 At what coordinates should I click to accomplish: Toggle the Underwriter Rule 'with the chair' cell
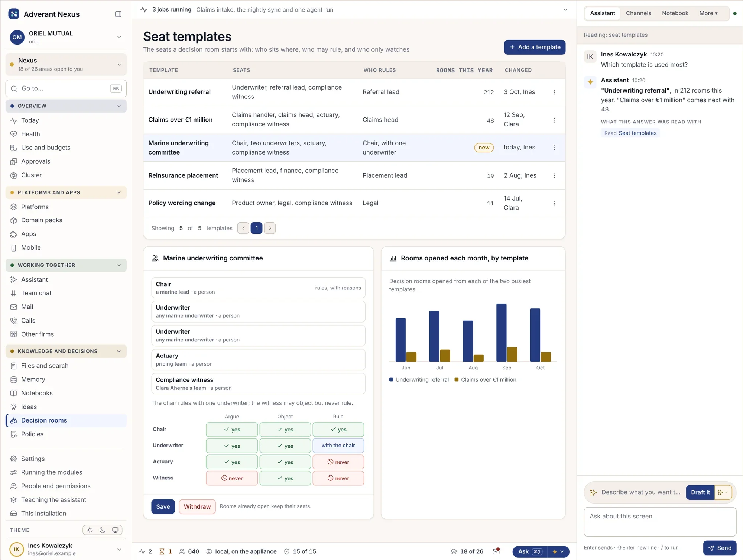pos(338,446)
